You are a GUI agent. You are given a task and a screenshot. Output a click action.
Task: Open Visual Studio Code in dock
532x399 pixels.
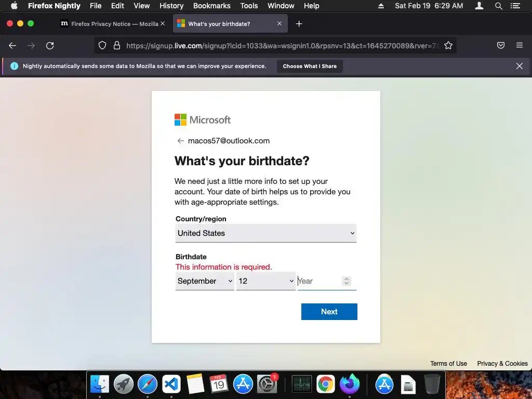[x=171, y=384]
